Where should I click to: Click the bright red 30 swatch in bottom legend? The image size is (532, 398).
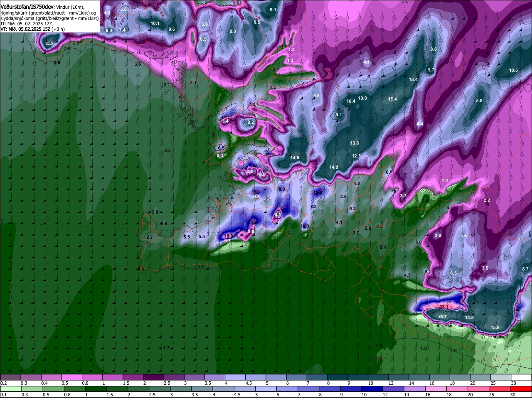click(x=521, y=389)
